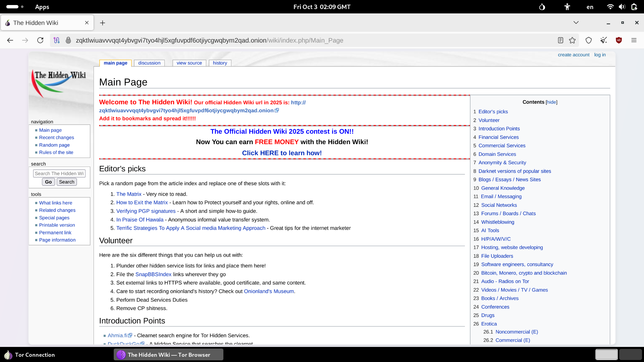
Task: Open the en keyboard layout menu
Action: click(590, 7)
